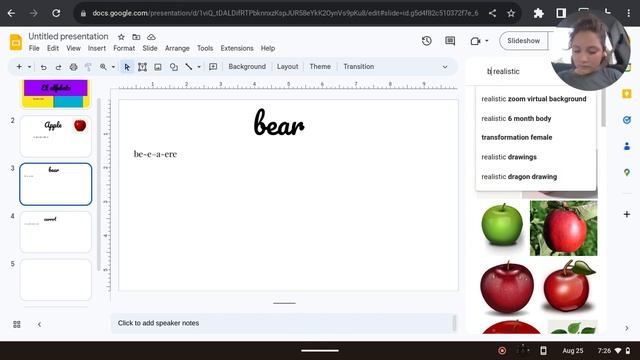This screenshot has width=640, height=360.
Task: Redo the last action
Action: (58, 67)
